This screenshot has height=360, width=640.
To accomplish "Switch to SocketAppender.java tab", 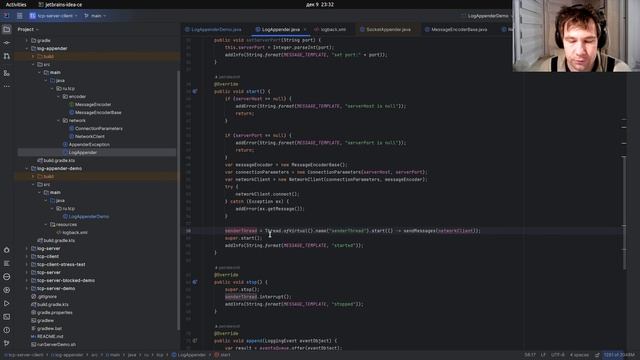I will (x=386, y=29).
